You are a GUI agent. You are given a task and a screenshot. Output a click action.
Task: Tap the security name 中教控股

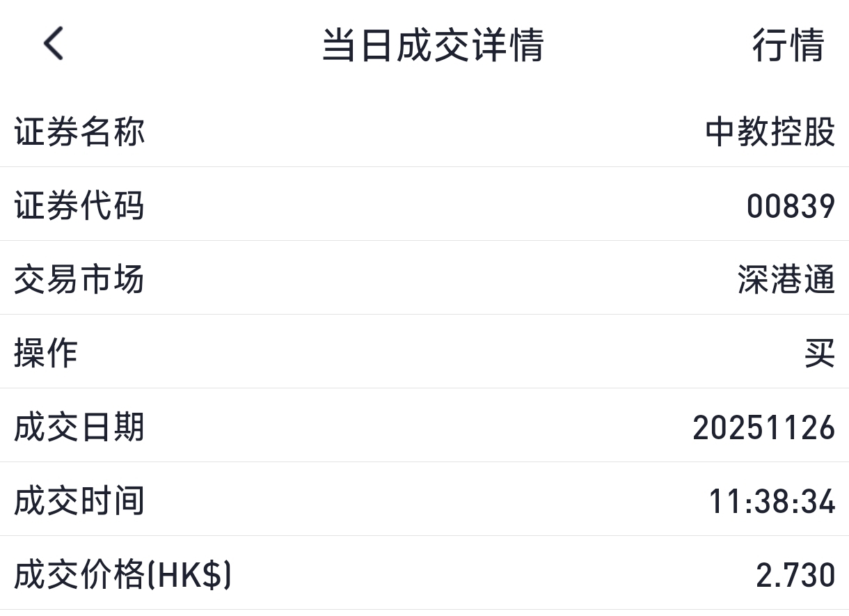[x=770, y=132]
